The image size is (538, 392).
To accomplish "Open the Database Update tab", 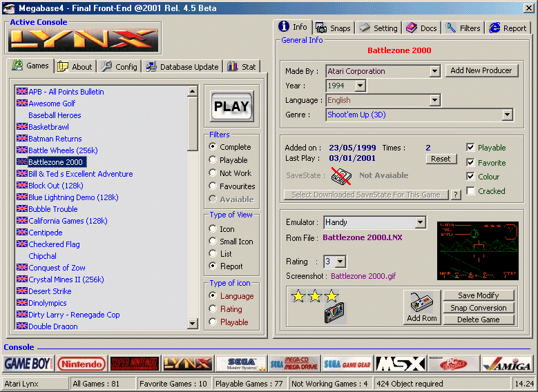I will (182, 66).
